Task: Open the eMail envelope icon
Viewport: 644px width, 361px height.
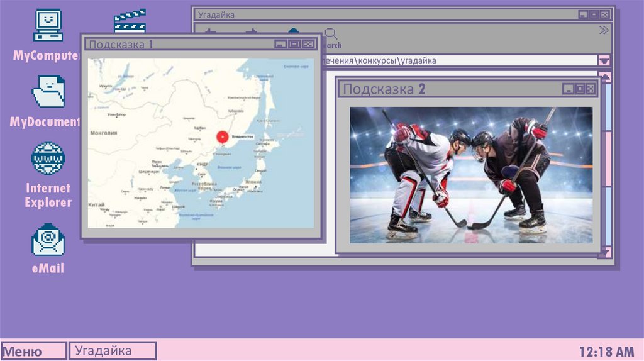Action: click(x=48, y=240)
